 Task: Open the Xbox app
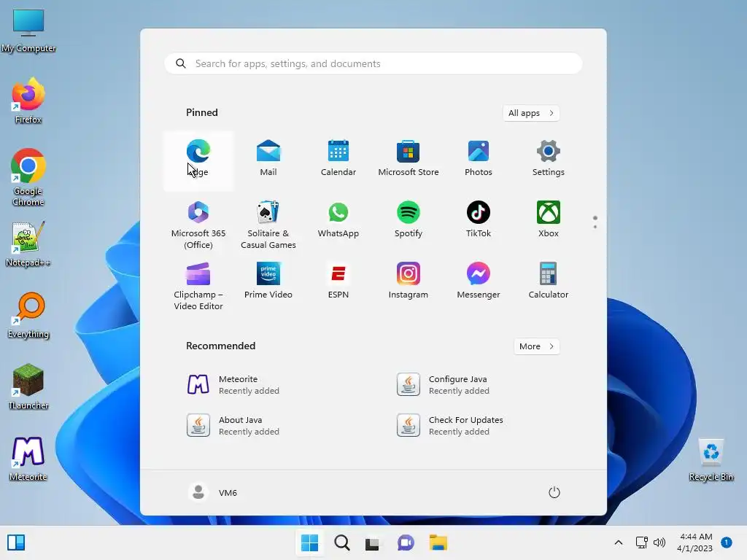coord(549,222)
